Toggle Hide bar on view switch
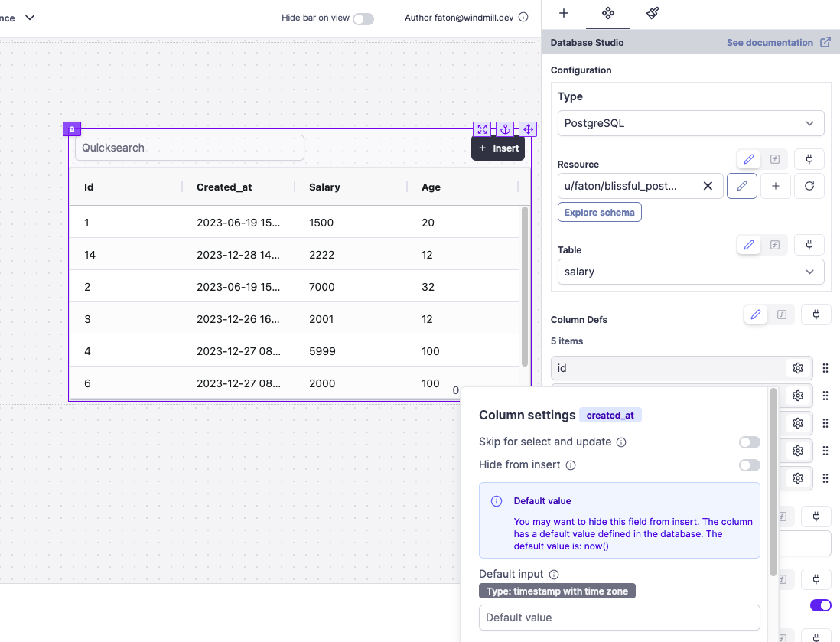840x642 pixels. click(x=363, y=18)
